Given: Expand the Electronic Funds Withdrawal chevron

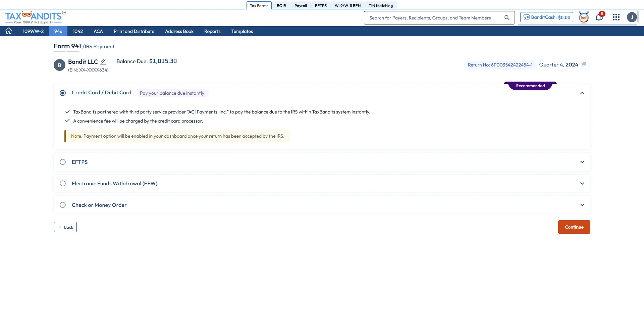Looking at the screenshot, I should tap(582, 183).
